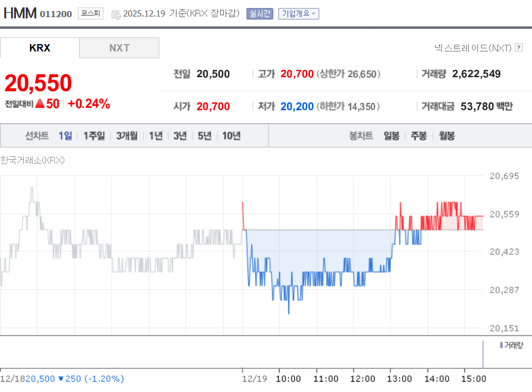Click the 14:00 time axis label
Viewport: 532px width, 392px height.
pyautogui.click(x=437, y=379)
